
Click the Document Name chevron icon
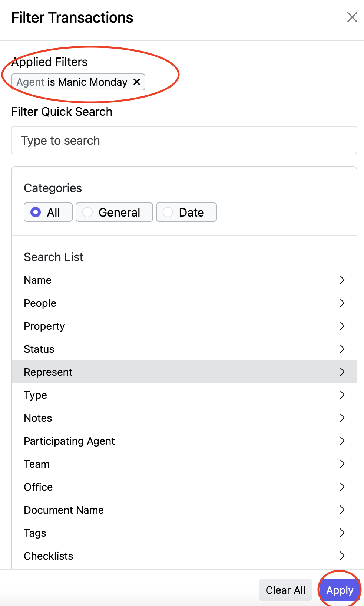342,510
